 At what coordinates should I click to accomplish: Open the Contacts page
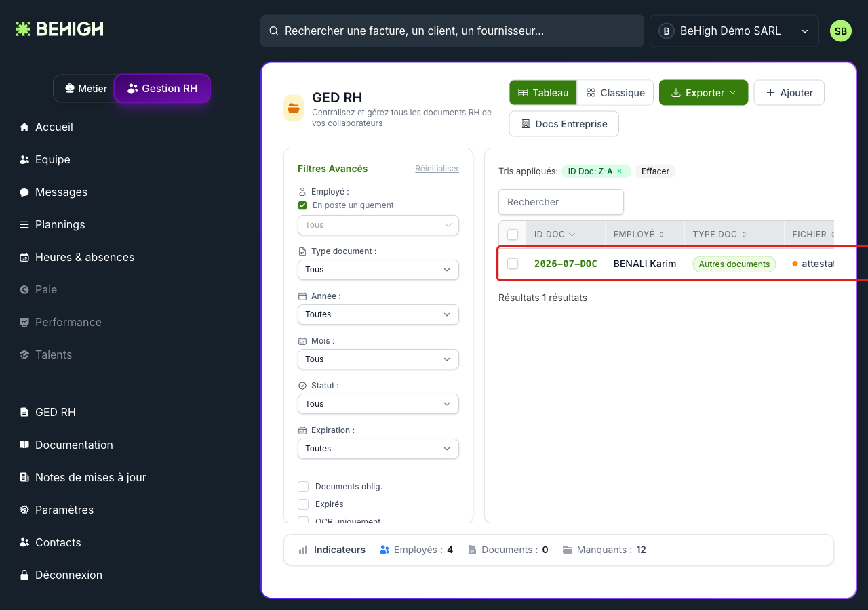pyautogui.click(x=50, y=542)
